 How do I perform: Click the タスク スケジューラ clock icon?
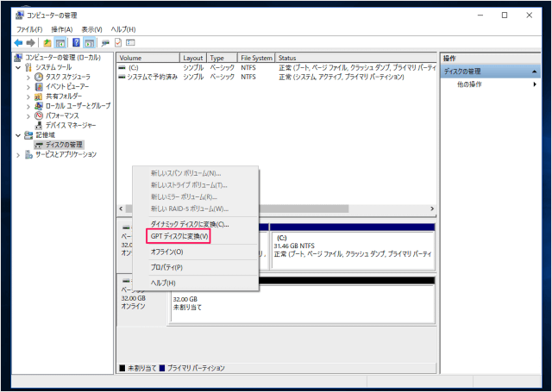click(39, 77)
